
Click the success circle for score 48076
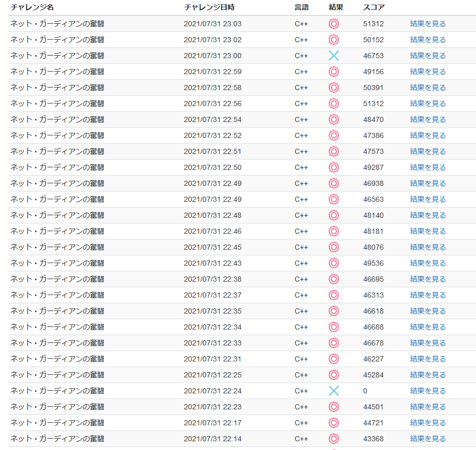tap(334, 247)
